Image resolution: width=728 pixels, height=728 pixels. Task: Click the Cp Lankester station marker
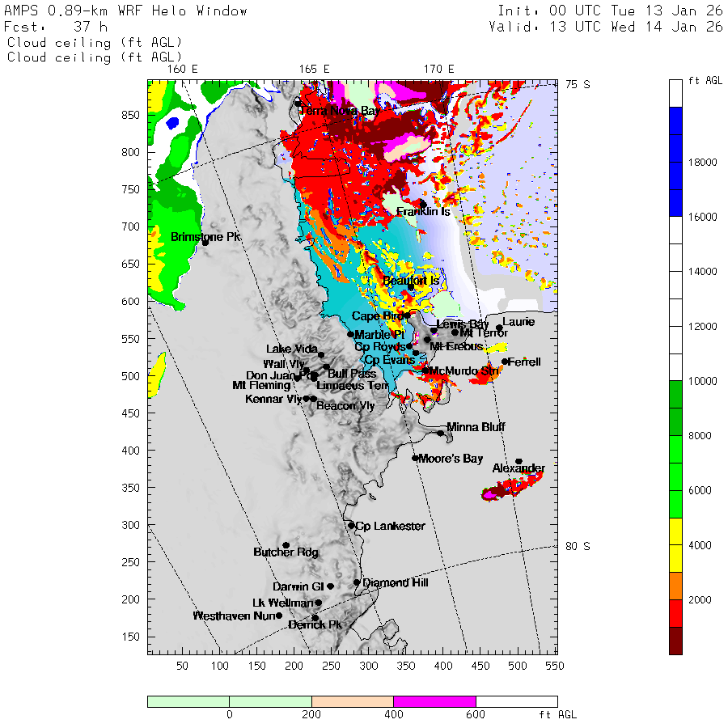click(x=351, y=525)
